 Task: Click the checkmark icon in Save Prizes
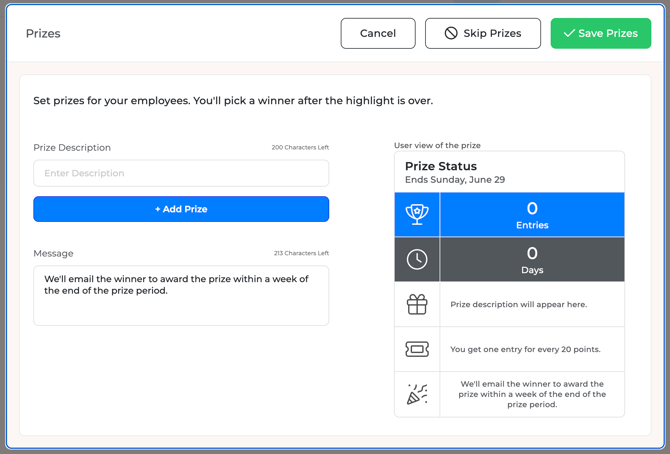click(569, 33)
